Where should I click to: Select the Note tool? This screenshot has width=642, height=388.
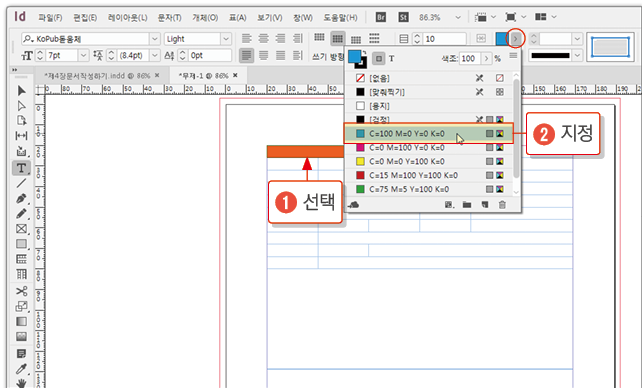(21, 353)
